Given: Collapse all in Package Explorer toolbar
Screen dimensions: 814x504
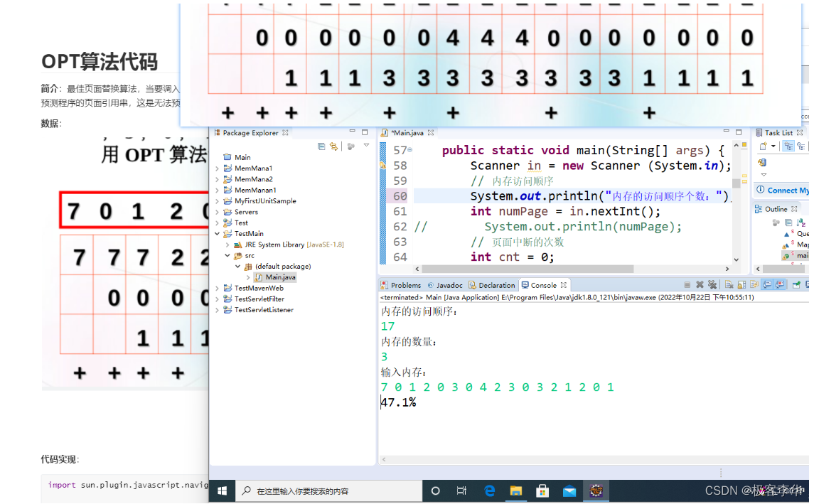Looking at the screenshot, I should [321, 147].
